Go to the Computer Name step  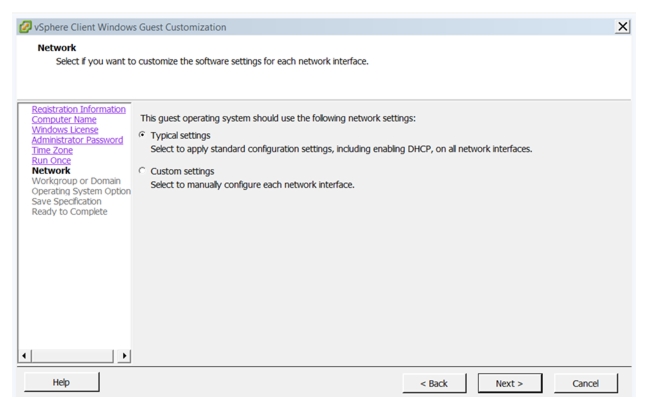coord(64,120)
